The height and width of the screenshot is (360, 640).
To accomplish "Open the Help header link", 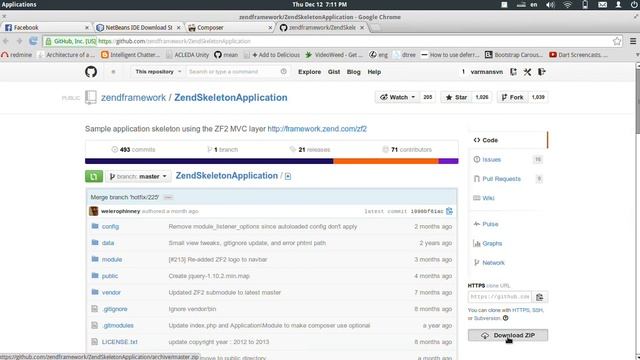I will tap(374, 72).
